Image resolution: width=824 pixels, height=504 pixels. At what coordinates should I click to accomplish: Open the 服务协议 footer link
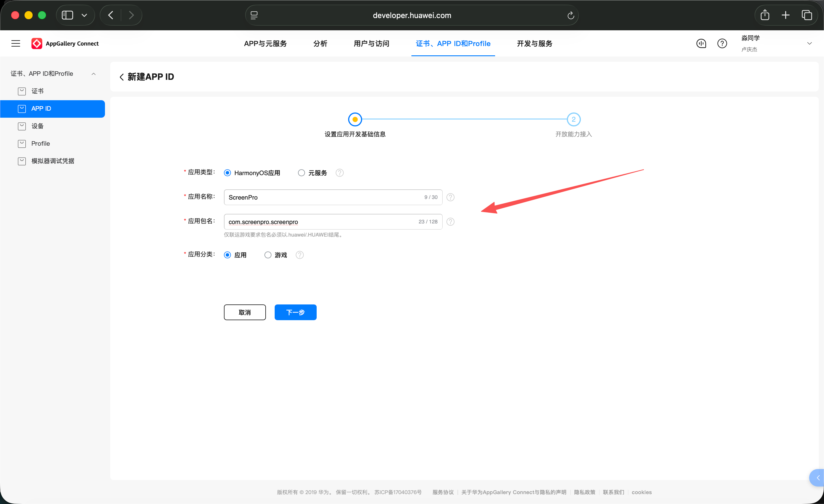443,492
